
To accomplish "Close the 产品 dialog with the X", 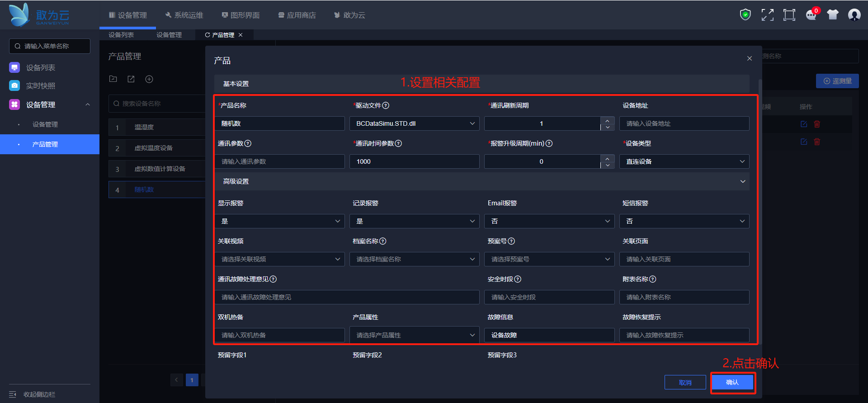I will (750, 58).
